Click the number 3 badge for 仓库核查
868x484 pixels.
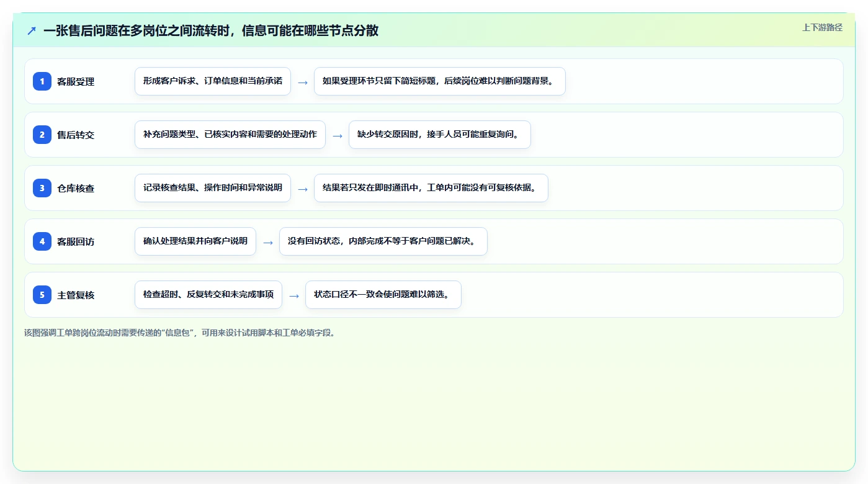[42, 188]
